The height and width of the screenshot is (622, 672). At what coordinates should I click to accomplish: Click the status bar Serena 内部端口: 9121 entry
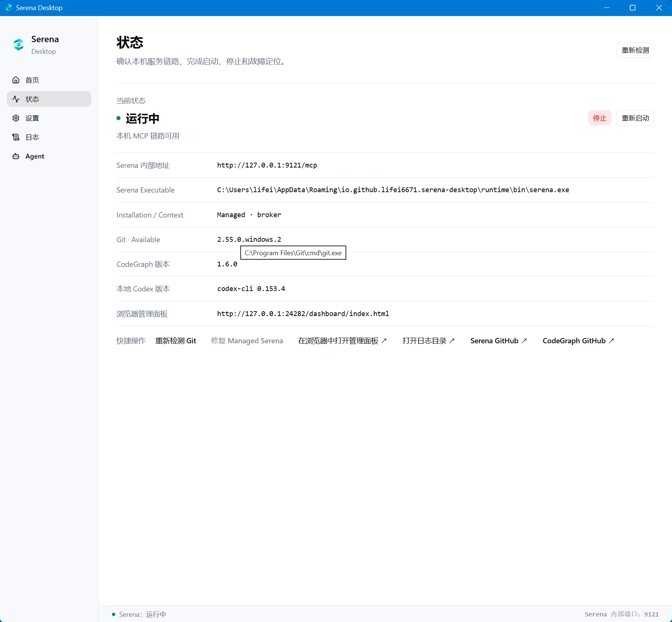click(622, 614)
